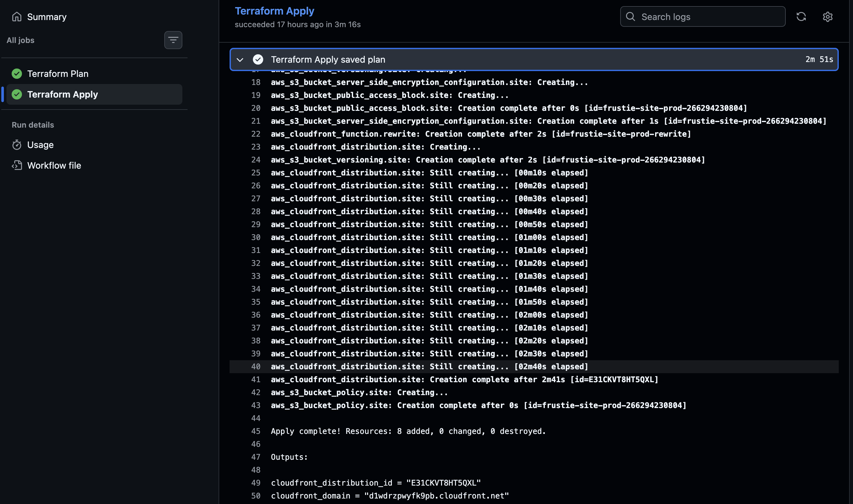Click cloudfront_distribution_id output line
The height and width of the screenshot is (504, 853).
(x=376, y=483)
